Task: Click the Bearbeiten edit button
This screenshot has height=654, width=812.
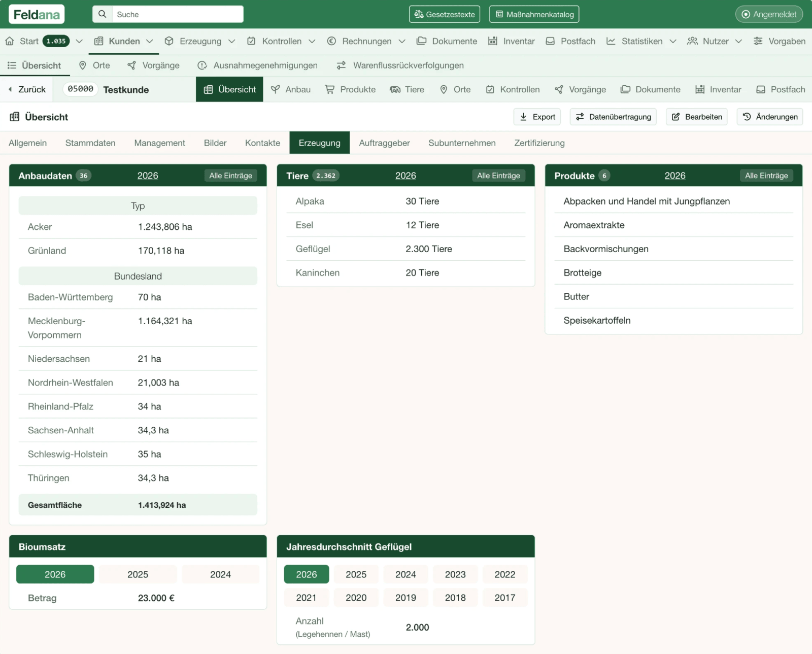Action: click(697, 117)
